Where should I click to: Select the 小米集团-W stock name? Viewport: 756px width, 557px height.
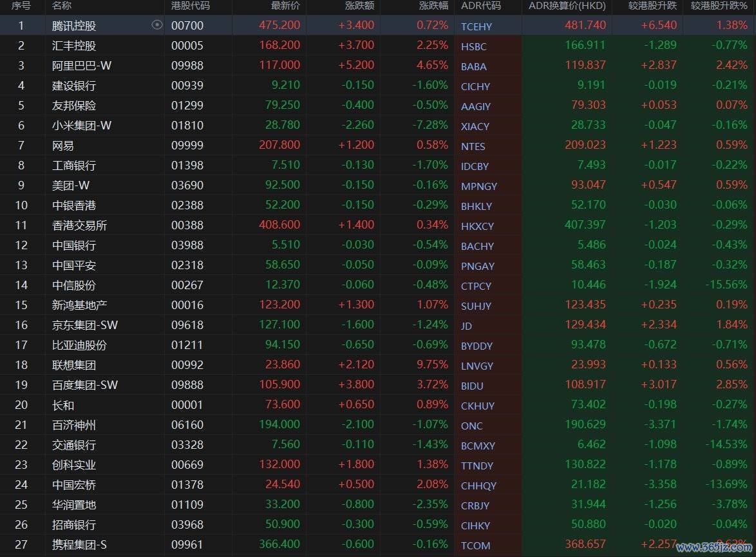pos(82,126)
